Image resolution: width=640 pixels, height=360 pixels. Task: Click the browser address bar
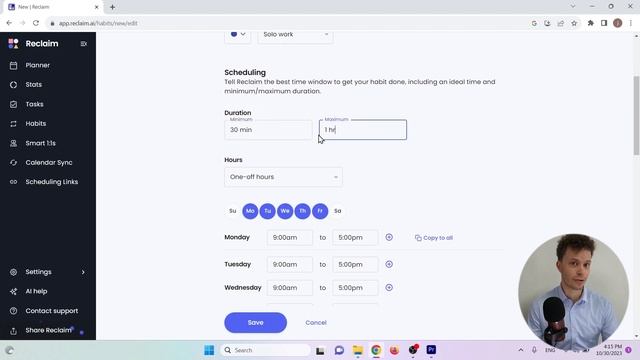[x=286, y=23]
